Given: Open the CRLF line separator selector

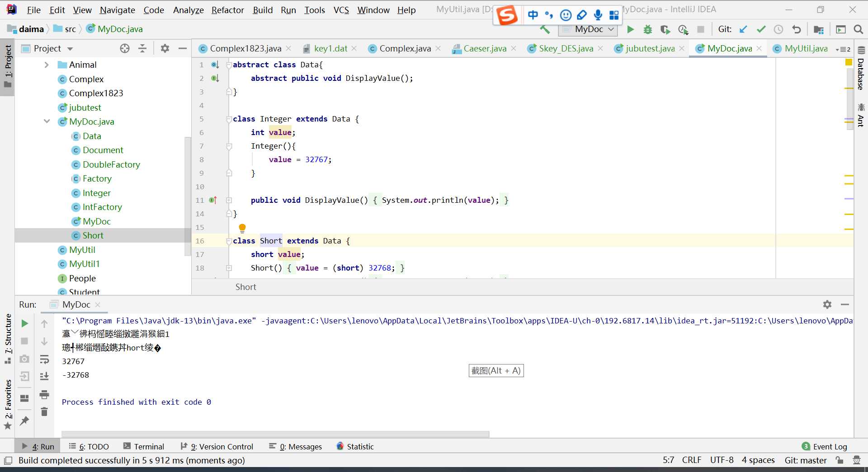Looking at the screenshot, I should click(692, 460).
